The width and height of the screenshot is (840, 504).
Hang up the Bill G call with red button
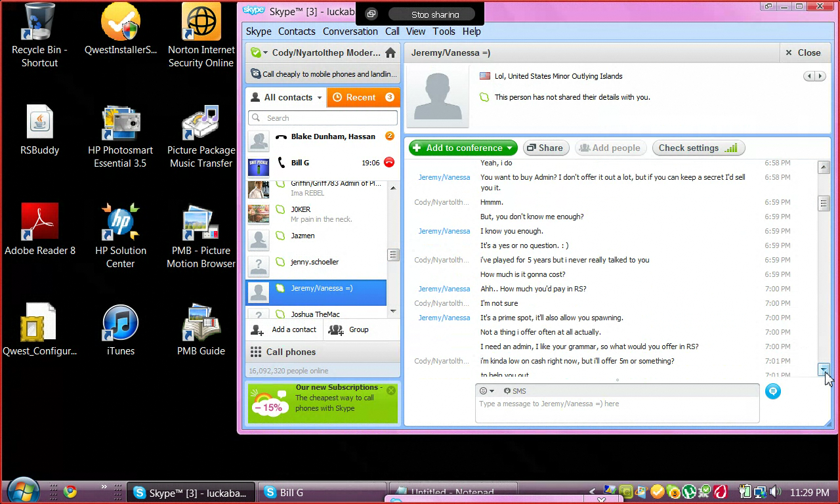(389, 162)
